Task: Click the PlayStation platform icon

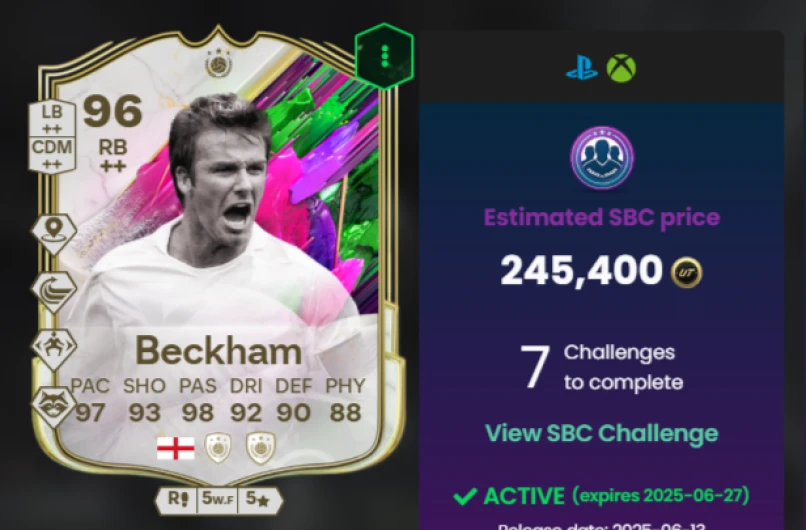Action: coord(582,68)
